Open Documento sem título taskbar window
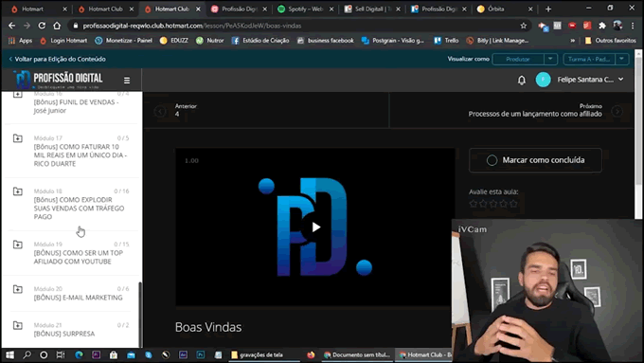The width and height of the screenshot is (644, 363). (357, 354)
